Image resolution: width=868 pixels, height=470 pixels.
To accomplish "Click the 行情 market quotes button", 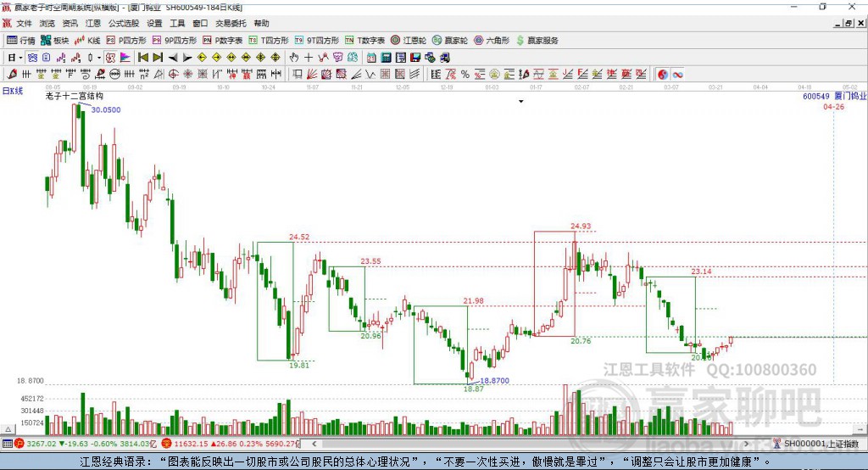I will point(20,41).
